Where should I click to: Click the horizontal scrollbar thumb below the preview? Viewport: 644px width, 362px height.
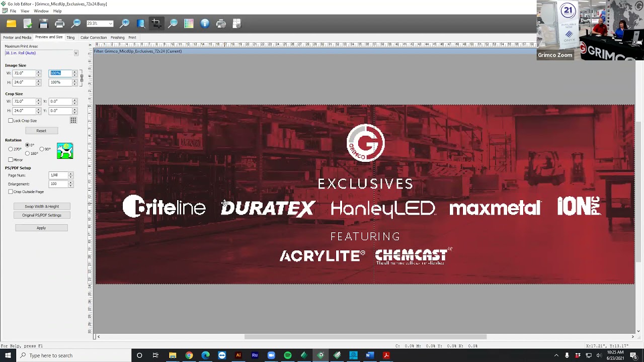point(366,336)
